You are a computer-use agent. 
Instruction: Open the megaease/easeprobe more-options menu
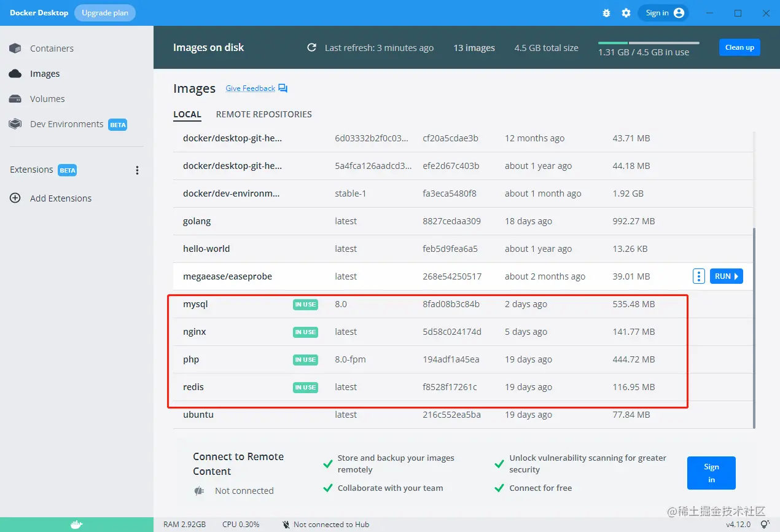(698, 276)
